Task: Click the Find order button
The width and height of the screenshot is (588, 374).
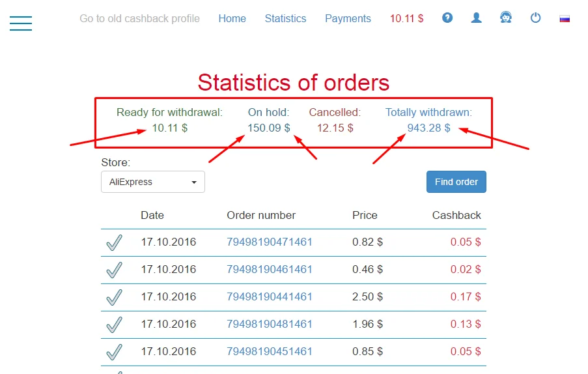Action: [456, 182]
